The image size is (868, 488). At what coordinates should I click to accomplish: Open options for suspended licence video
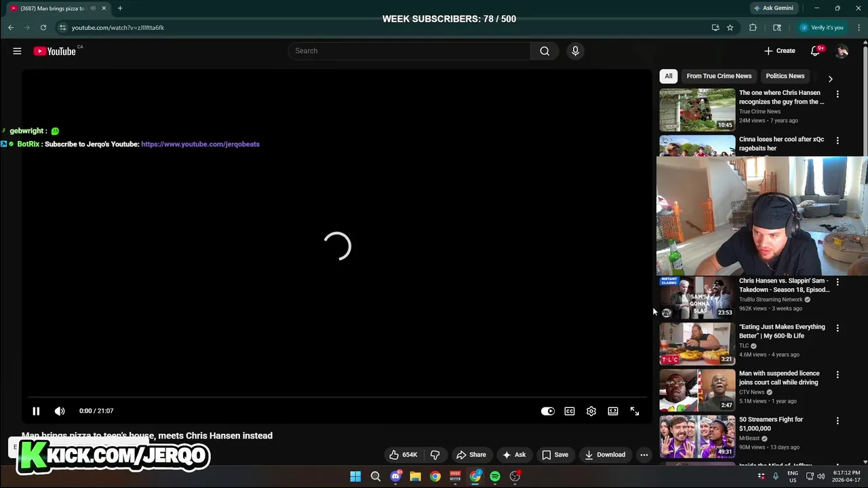(x=837, y=374)
